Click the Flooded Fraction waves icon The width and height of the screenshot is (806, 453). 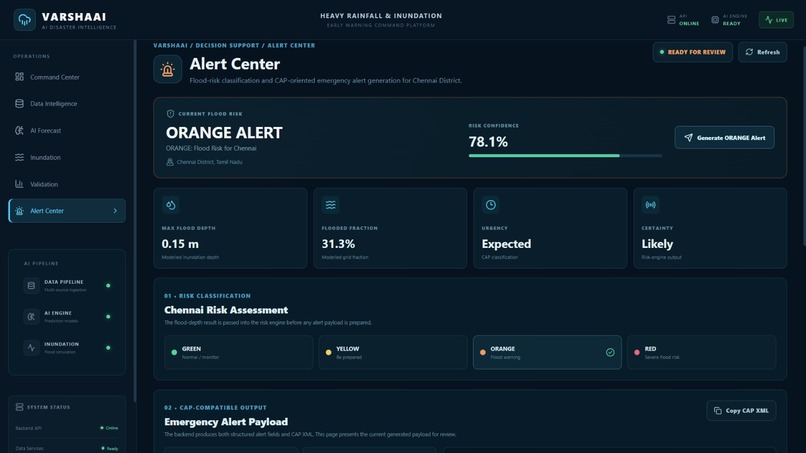(331, 205)
